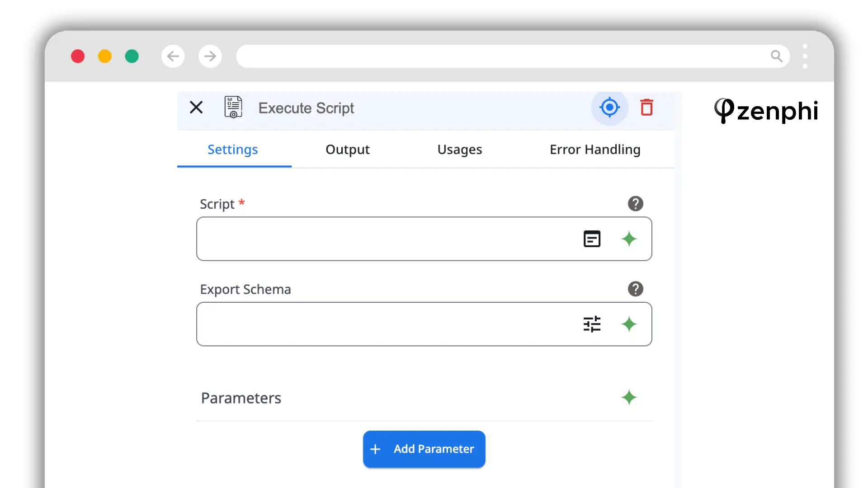Click the green sparkle in Script field
Image resolution: width=868 pixels, height=488 pixels.
click(x=629, y=239)
